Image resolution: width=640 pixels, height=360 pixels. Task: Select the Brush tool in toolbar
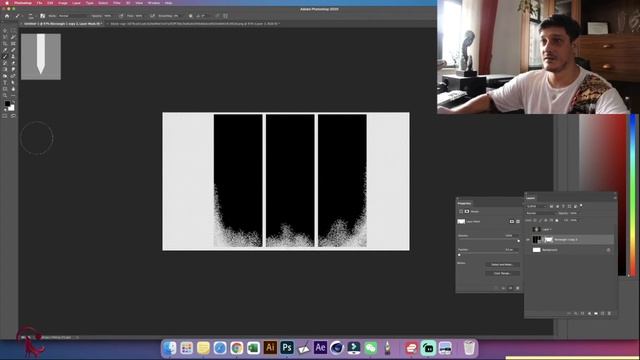[4, 57]
